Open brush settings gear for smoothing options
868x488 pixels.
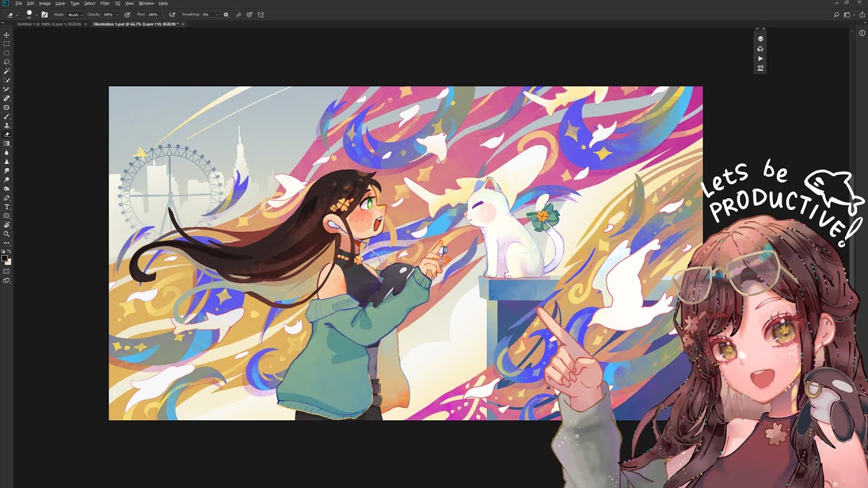pyautogui.click(x=226, y=14)
